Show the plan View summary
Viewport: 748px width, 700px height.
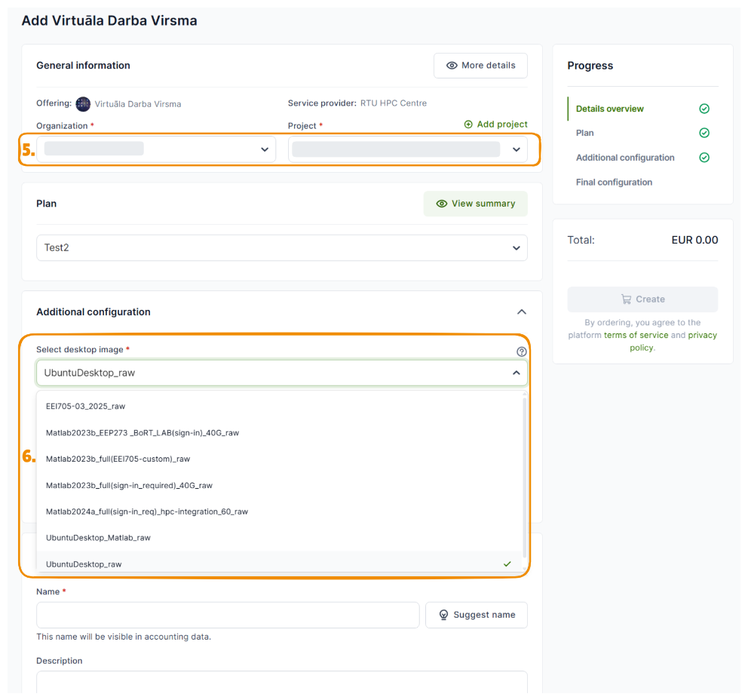click(476, 204)
